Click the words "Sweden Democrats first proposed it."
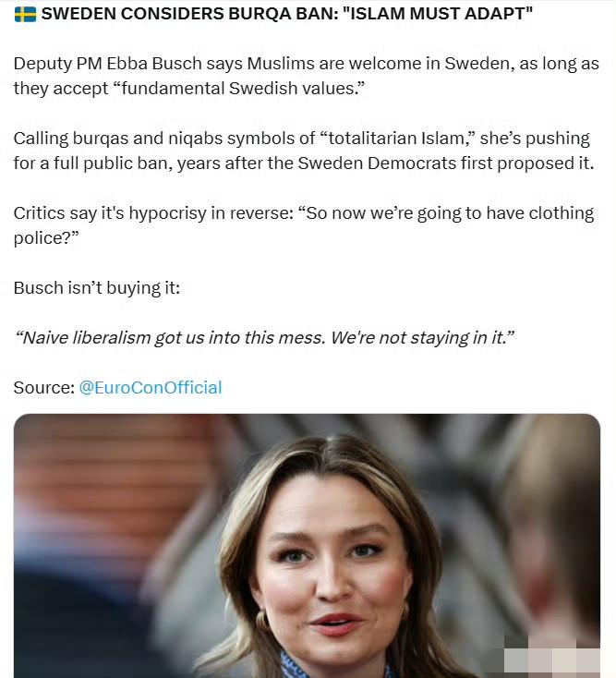Image resolution: width=616 pixels, height=678 pixels. click(x=446, y=163)
